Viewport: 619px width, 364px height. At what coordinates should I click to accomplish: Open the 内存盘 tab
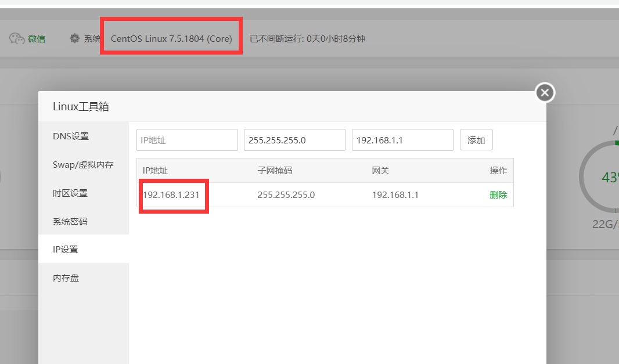point(84,277)
